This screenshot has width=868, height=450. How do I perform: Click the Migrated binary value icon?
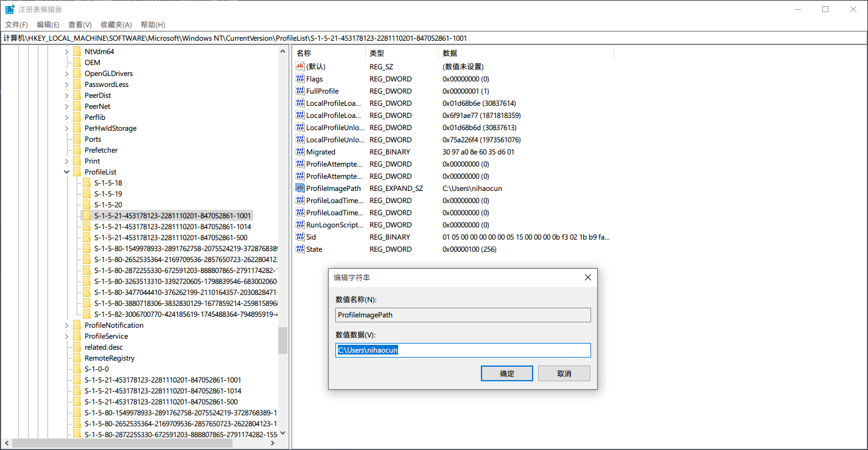[x=299, y=152]
